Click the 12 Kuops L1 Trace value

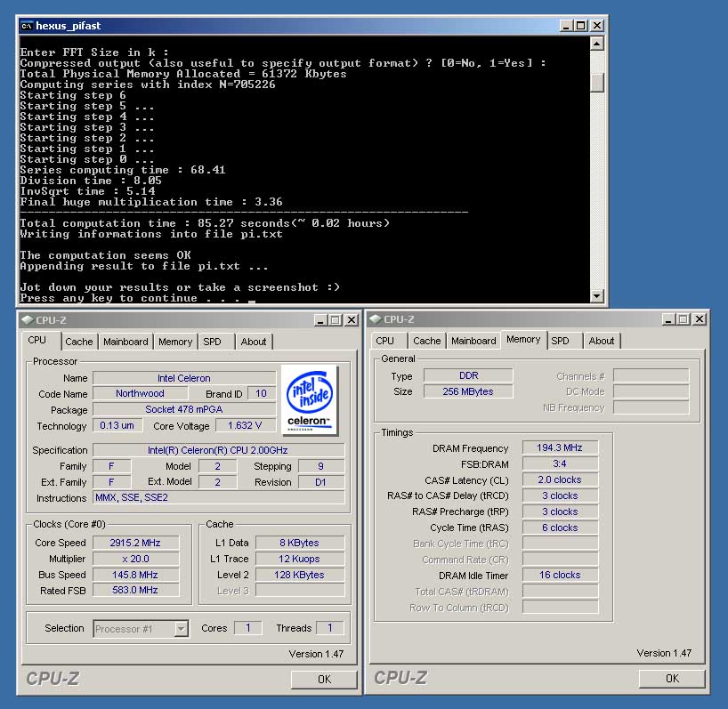300,559
